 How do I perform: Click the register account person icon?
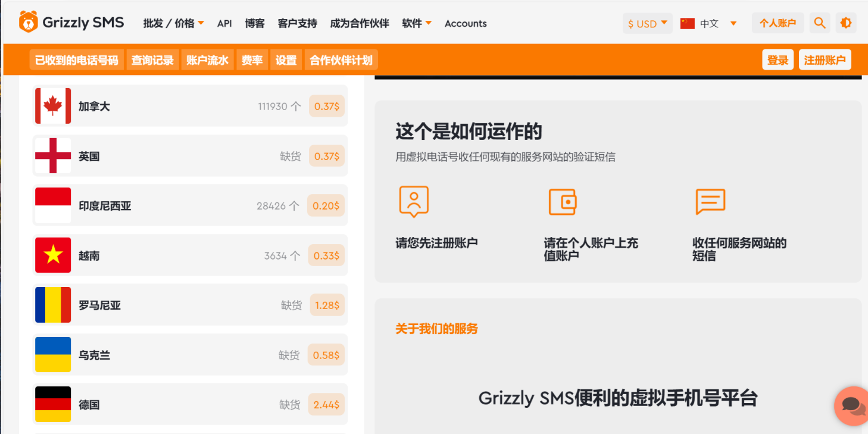414,201
